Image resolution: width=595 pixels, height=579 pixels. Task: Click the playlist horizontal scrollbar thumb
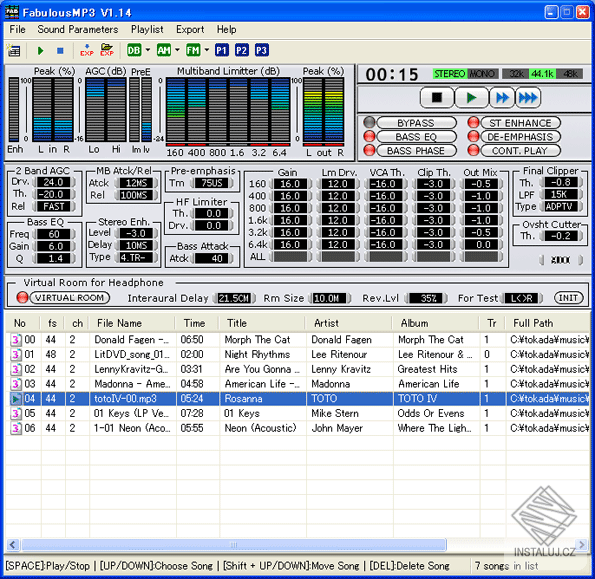click(234, 545)
